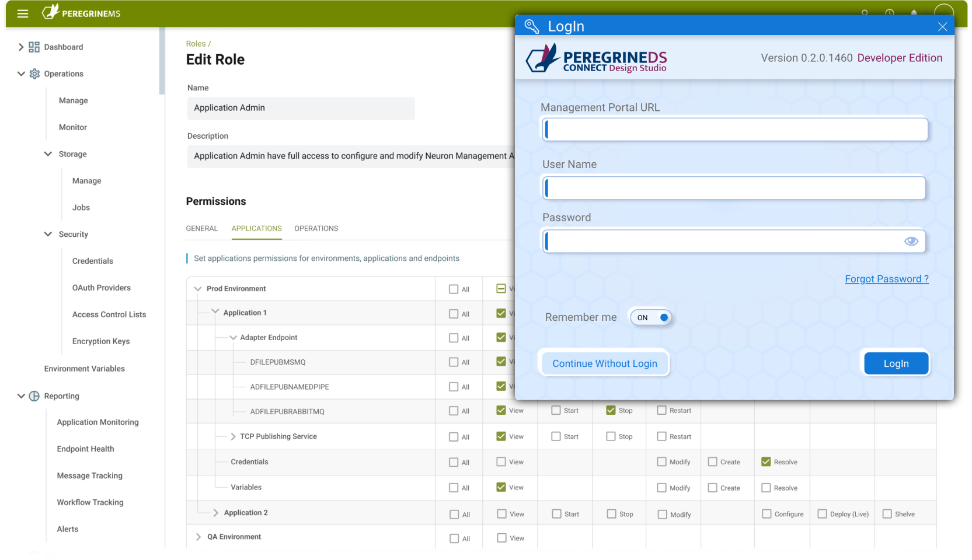Open Encryption Keys menu item
Screen dimensions: 972x560
tap(101, 342)
